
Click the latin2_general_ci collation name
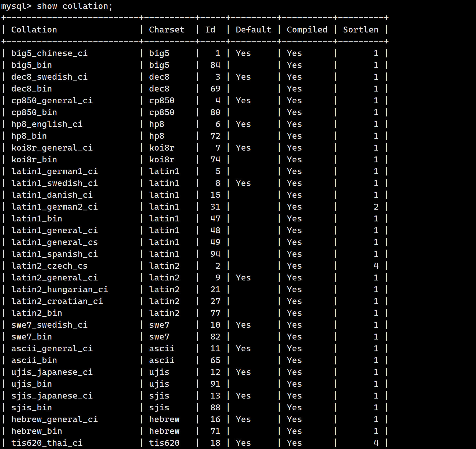coord(55,278)
